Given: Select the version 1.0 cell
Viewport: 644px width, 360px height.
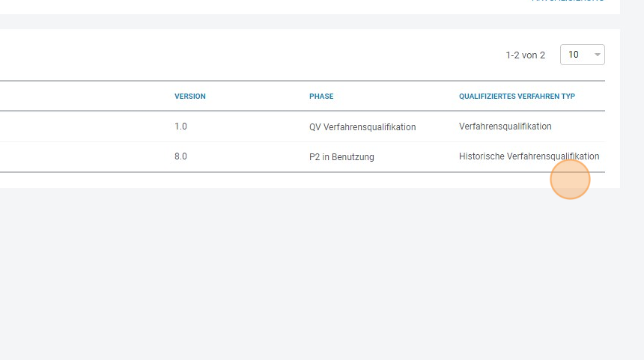Looking at the screenshot, I should point(181,126).
